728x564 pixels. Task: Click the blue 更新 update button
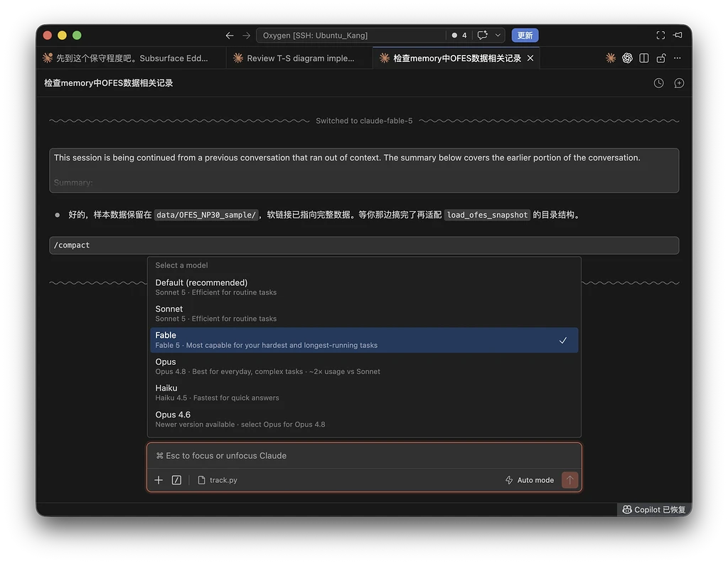525,36
